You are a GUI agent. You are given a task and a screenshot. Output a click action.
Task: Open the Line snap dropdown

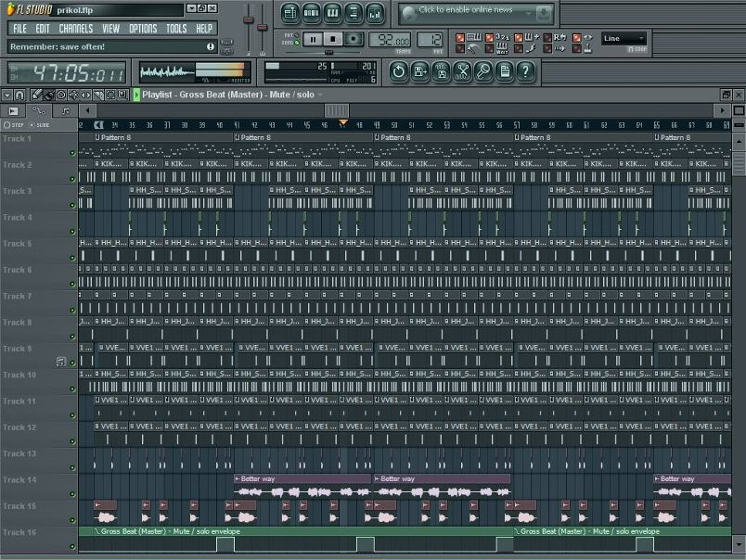pos(624,39)
